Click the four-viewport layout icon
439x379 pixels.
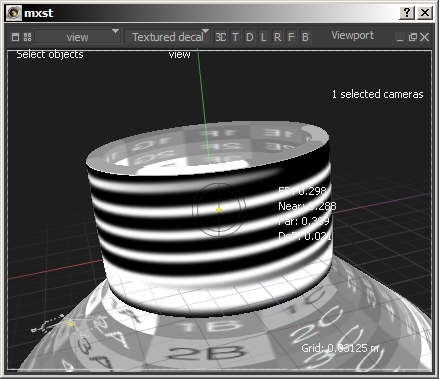point(27,37)
